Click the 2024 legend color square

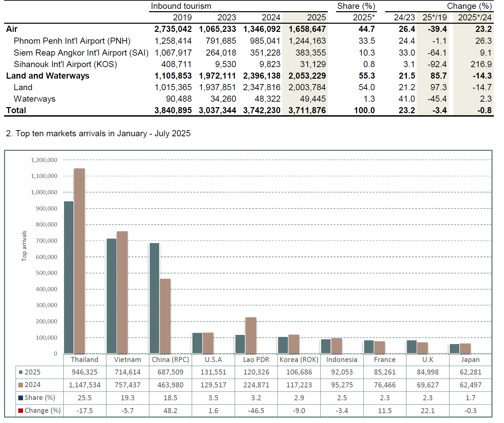(x=21, y=385)
